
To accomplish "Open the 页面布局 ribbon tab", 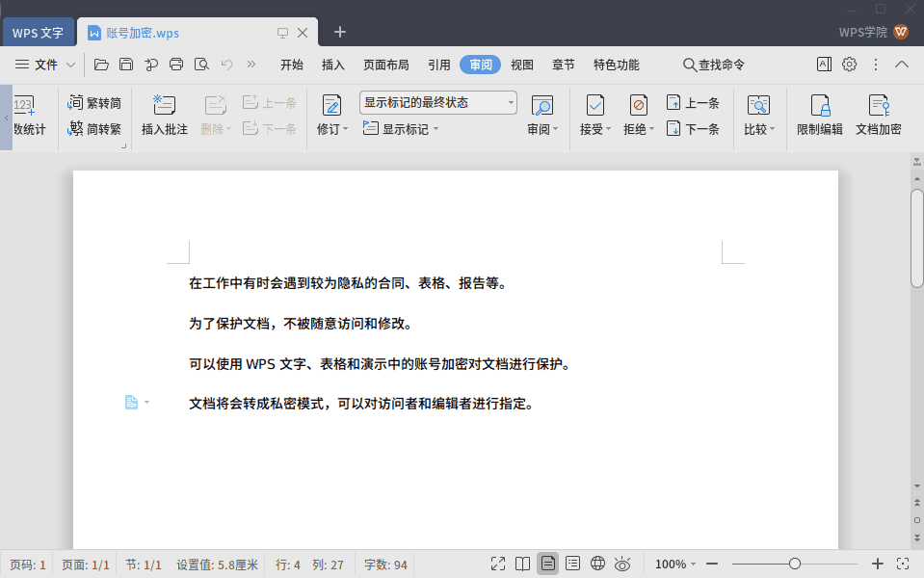I will [385, 65].
